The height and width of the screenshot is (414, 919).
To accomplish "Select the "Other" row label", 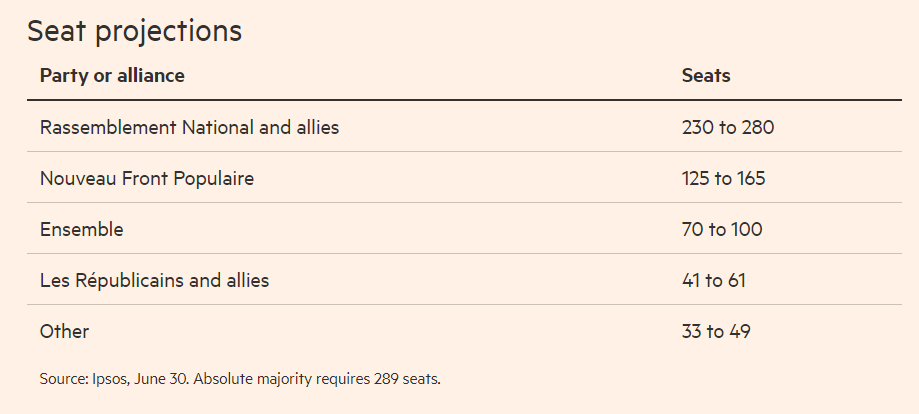I will (64, 331).
